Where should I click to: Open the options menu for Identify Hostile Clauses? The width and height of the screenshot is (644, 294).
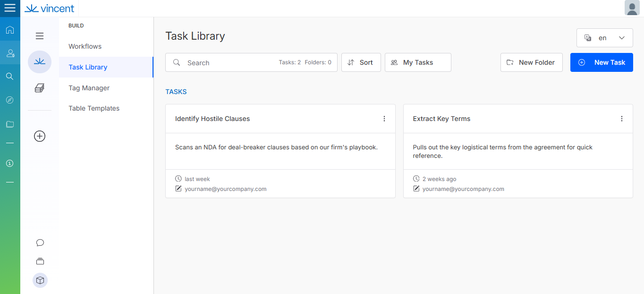coord(384,119)
